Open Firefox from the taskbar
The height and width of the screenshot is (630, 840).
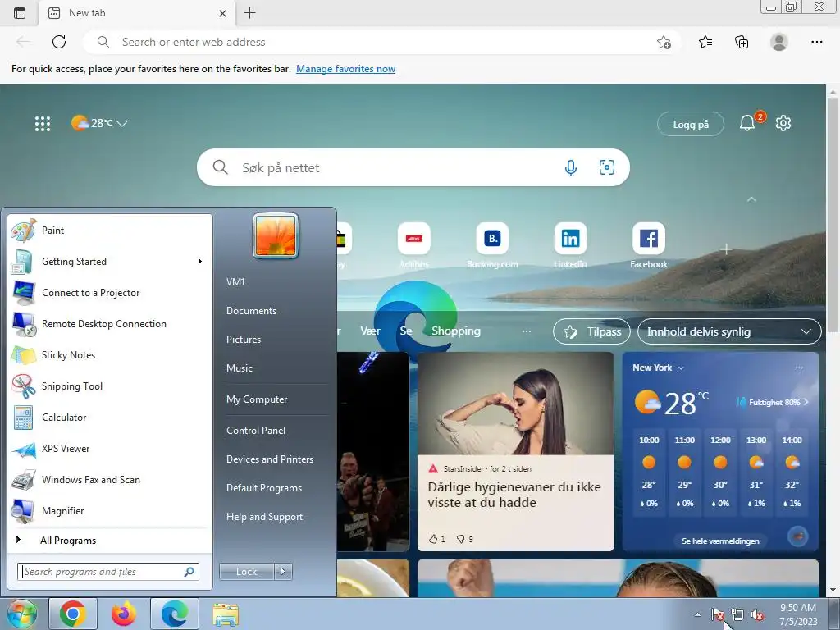pos(124,614)
